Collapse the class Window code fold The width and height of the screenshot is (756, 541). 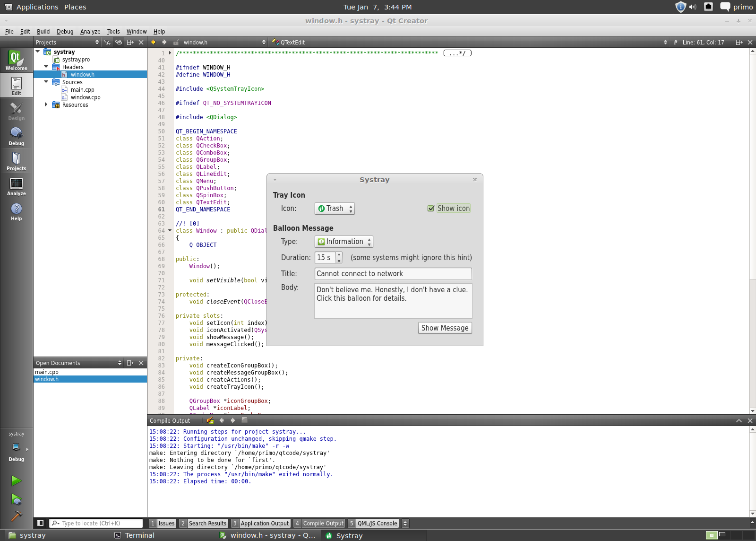point(170,231)
